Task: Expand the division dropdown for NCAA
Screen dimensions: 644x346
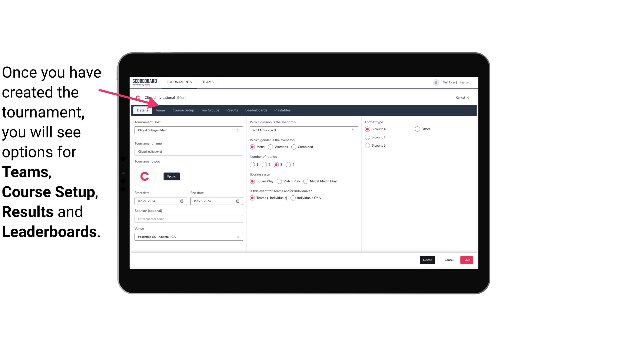Action: [351, 130]
